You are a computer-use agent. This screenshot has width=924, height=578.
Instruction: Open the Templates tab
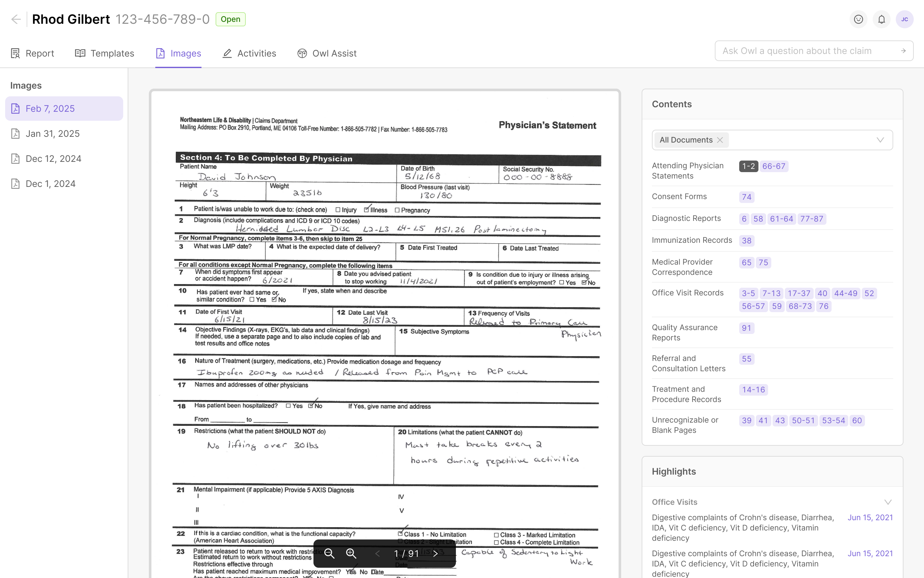(105, 54)
